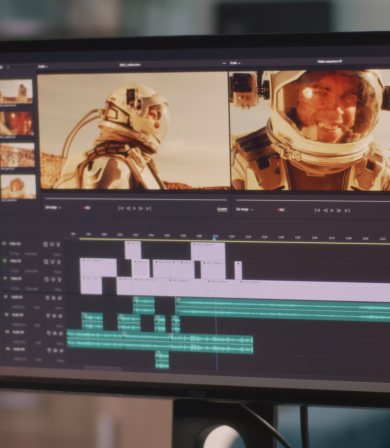
Task: Click the timeline horizontal scrollbar
Action: point(103,368)
